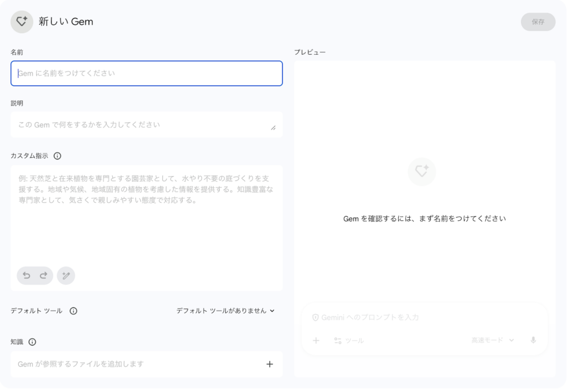
Task: Focus the 名前 input field
Action: coord(146,73)
